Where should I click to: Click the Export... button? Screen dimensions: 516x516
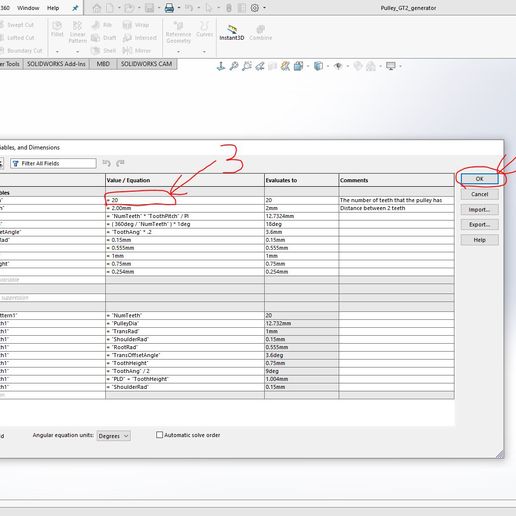pos(480,225)
